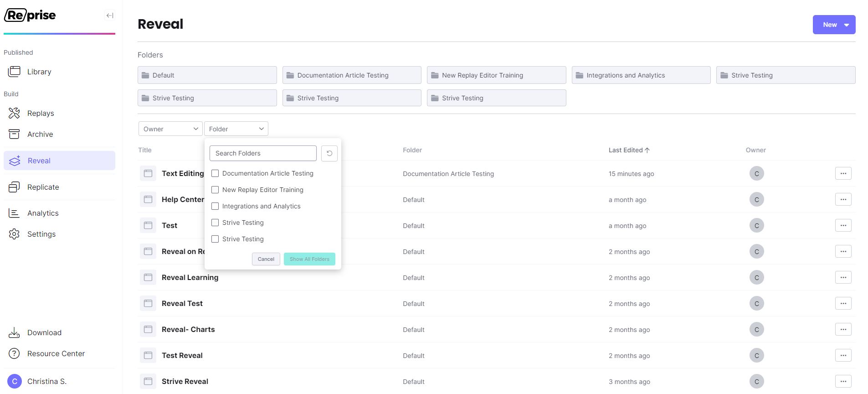Open more options for Reveal Learning row
The width and height of the screenshot is (868, 394).
pyautogui.click(x=843, y=277)
